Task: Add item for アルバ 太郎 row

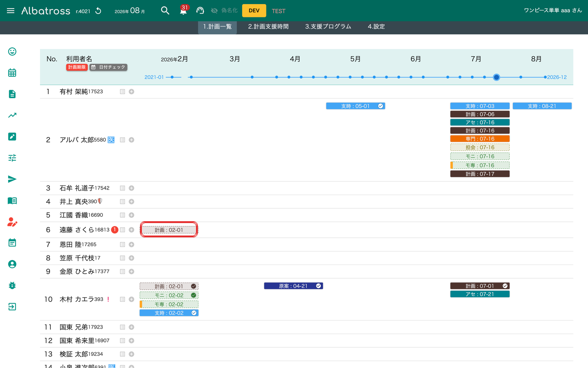Action: coord(132,140)
